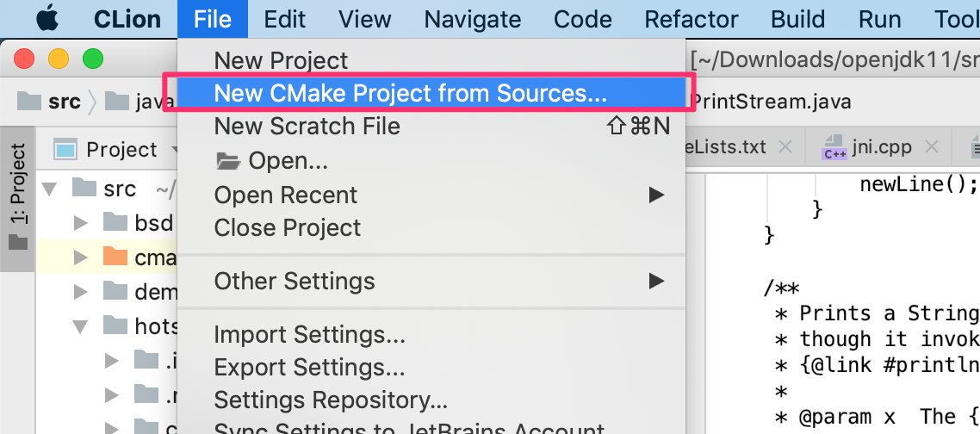Select New CMake Project from Sources

410,93
